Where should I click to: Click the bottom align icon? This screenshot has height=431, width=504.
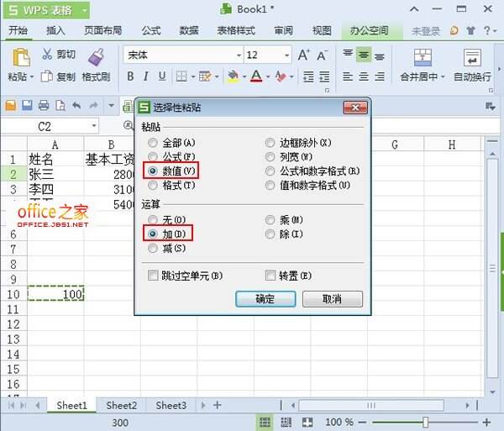point(380,57)
